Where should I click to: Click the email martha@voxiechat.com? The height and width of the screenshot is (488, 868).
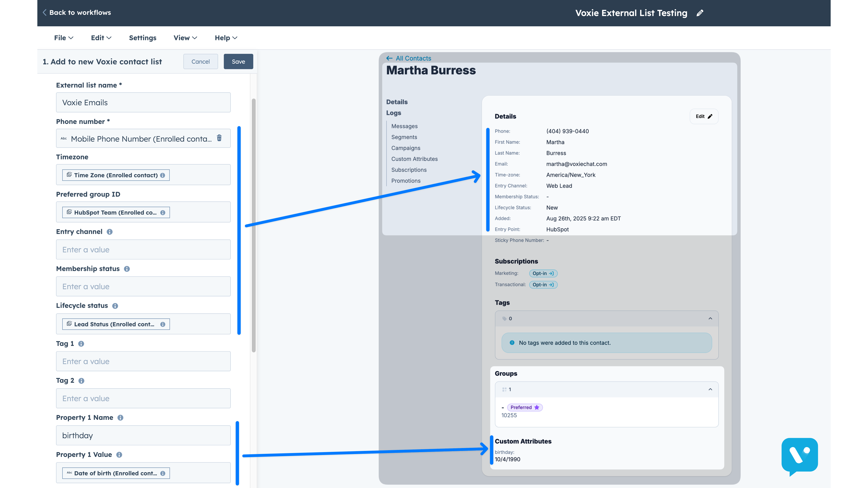[x=576, y=164]
